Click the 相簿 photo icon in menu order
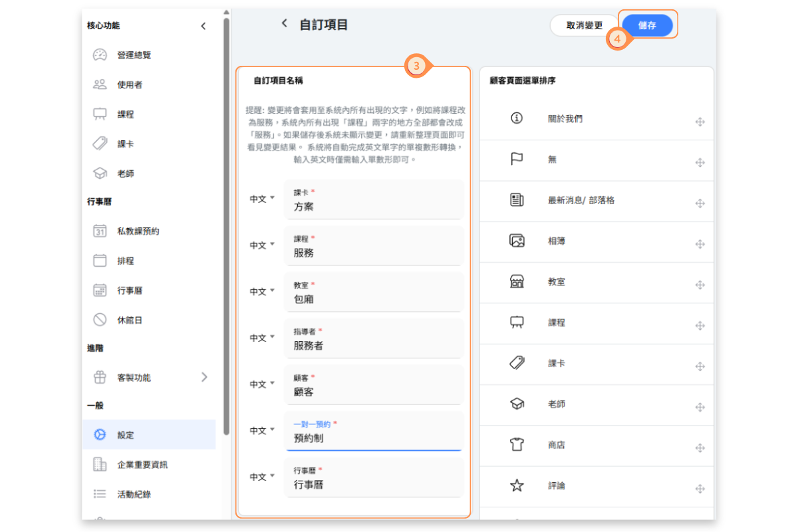Viewport: 798px width, 532px height. point(517,241)
